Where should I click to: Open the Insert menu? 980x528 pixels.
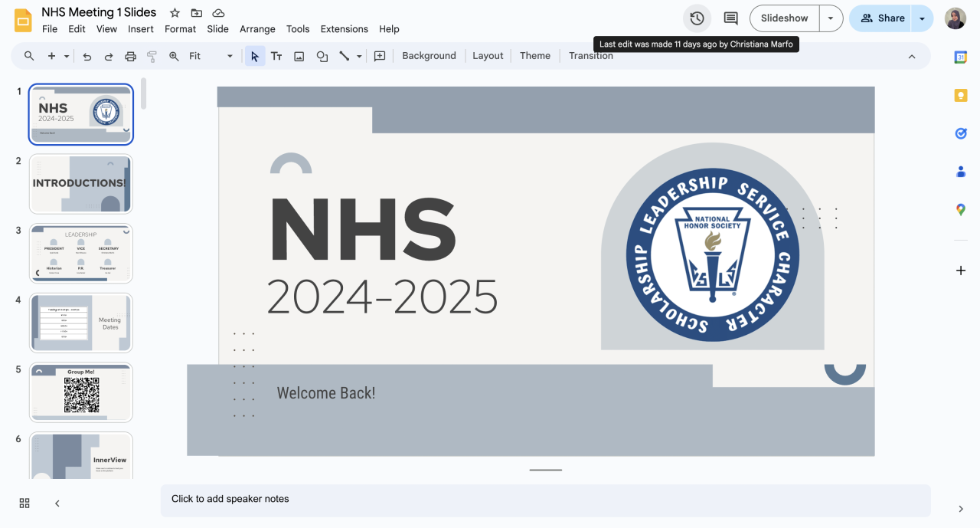pyautogui.click(x=141, y=29)
